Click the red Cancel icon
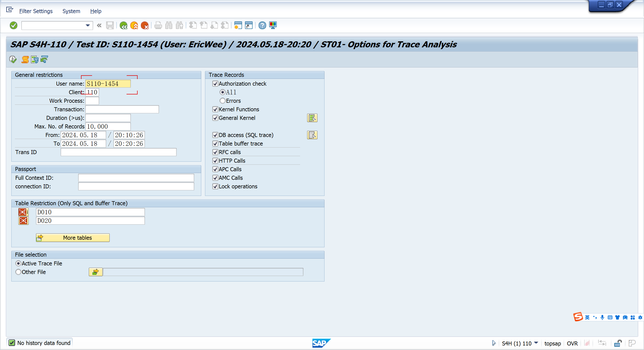The width and height of the screenshot is (644, 350). tap(145, 25)
